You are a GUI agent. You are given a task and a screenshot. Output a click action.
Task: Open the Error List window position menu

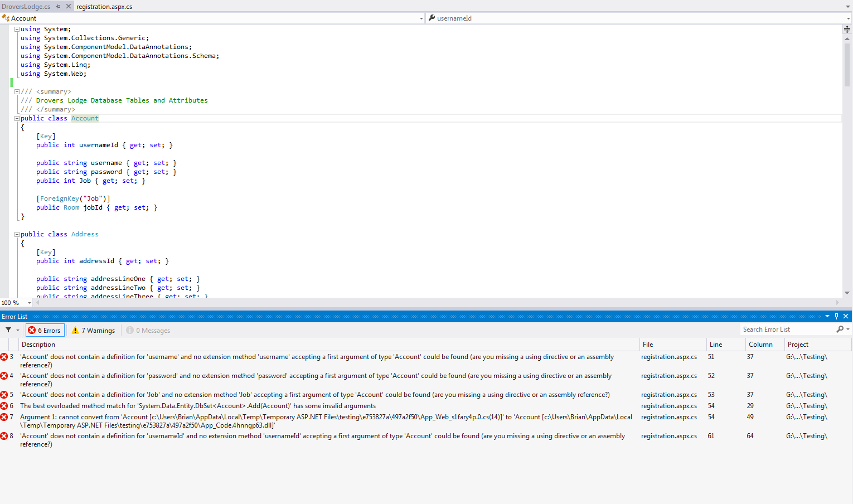tap(827, 316)
